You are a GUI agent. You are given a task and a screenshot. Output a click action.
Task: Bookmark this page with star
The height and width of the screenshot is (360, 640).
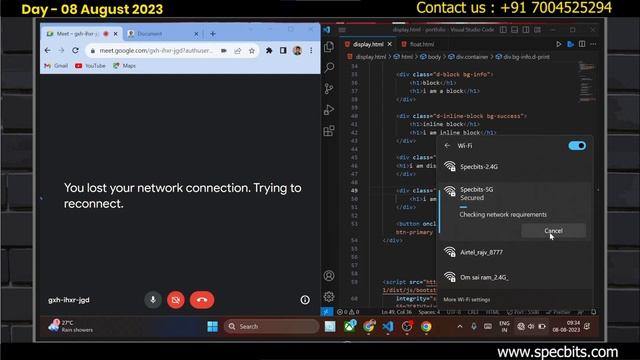tap(252, 51)
